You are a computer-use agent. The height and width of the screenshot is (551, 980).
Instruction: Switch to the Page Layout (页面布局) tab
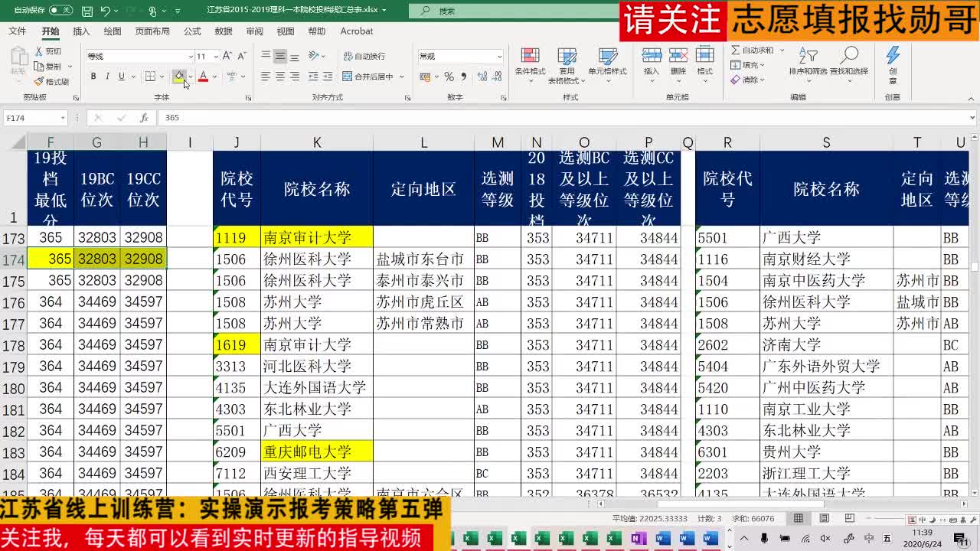(x=152, y=31)
